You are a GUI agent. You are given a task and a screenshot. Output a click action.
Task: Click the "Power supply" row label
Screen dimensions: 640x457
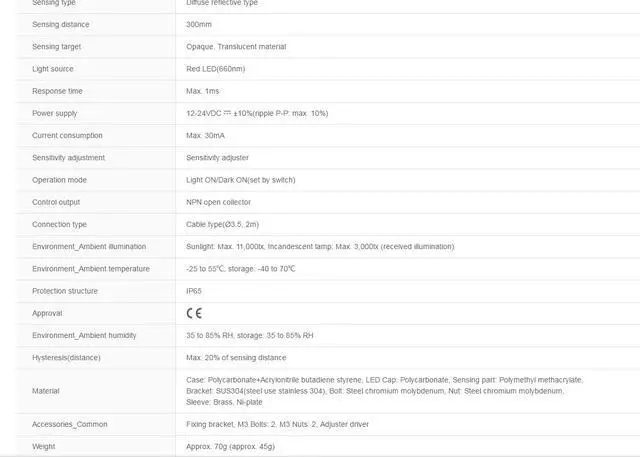tap(54, 113)
